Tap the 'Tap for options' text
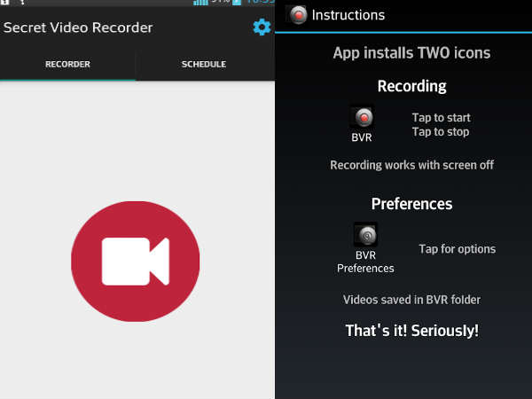Viewport: 532px width, 399px height. [457, 249]
